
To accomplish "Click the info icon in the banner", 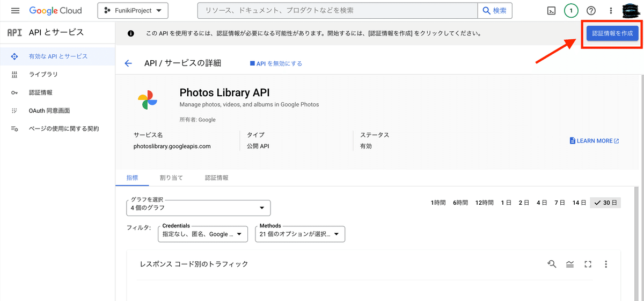I will pos(130,33).
